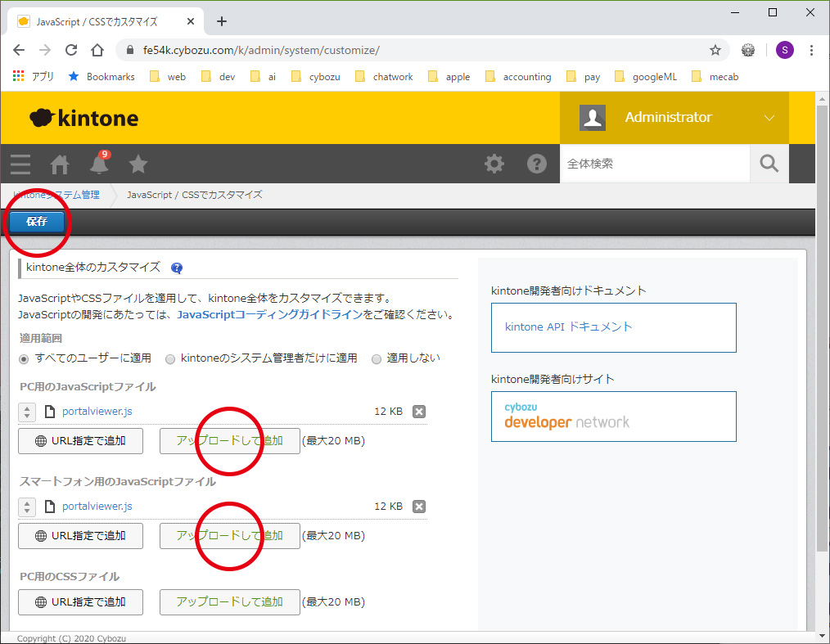
Task: Open the smartphone portalviewer.js file link
Action: pyautogui.click(x=97, y=506)
